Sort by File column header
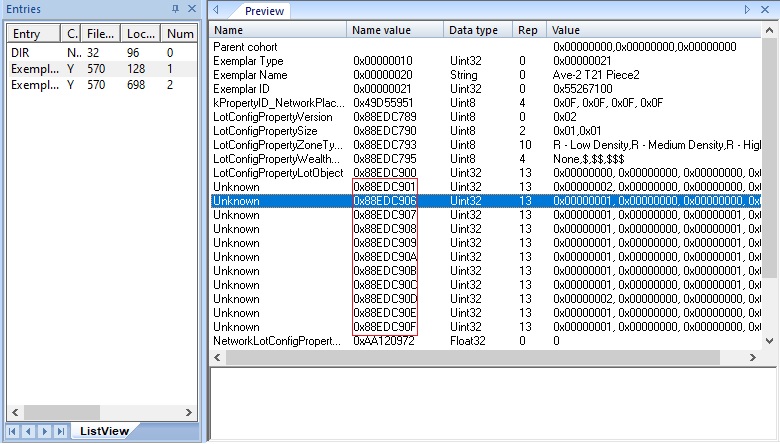This screenshot has height=444, width=780. click(100, 34)
